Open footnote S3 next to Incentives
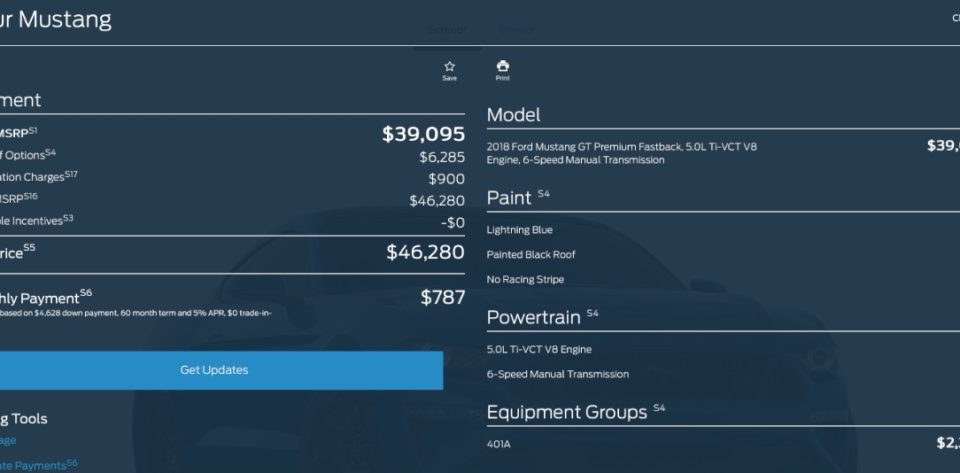Image resolution: width=960 pixels, height=473 pixels. tap(68, 218)
